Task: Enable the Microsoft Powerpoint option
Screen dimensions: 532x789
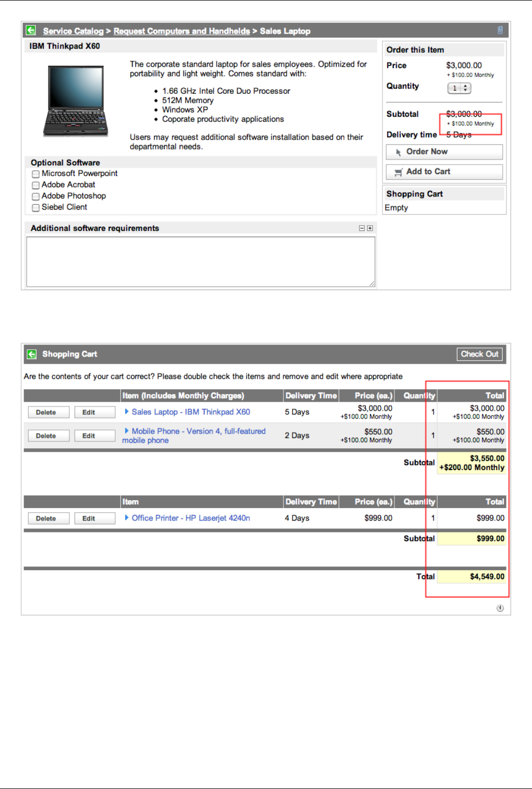Action: point(36,174)
